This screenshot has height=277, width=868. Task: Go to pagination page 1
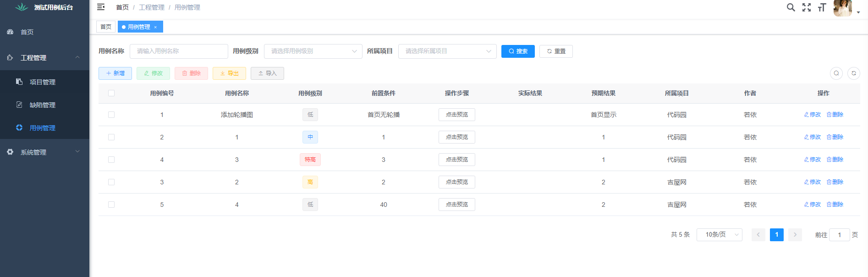click(777, 235)
